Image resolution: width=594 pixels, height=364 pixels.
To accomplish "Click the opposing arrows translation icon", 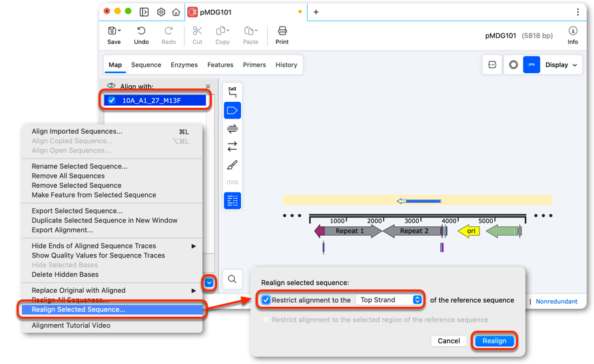I will pos(232,146).
